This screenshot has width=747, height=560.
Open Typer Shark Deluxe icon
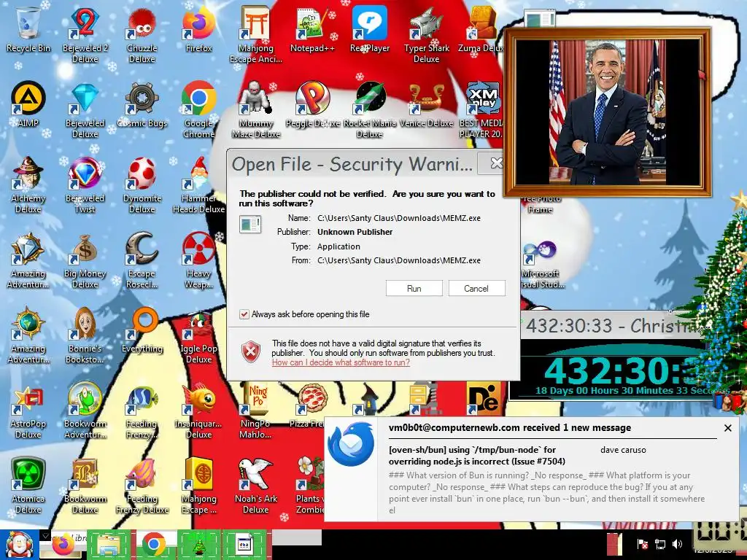pyautogui.click(x=426, y=34)
